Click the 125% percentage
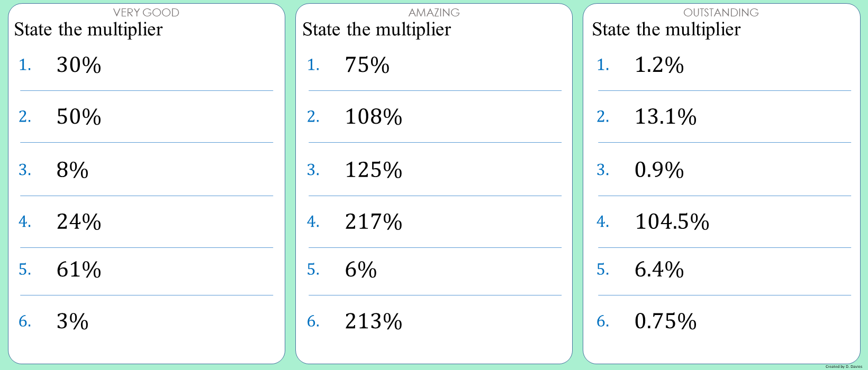The height and width of the screenshot is (370, 868). (x=374, y=170)
